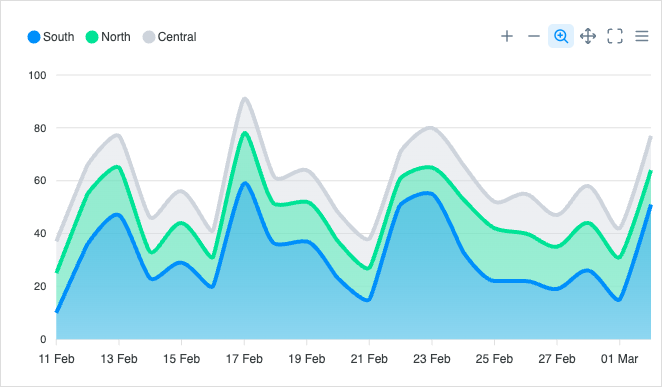
Task: Click the 13 Feb axis label
Action: [119, 359]
